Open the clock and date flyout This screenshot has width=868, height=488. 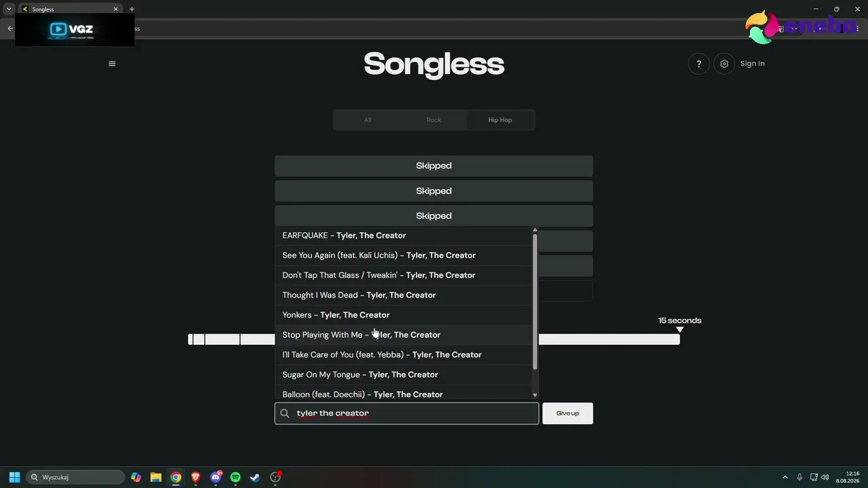(x=848, y=477)
